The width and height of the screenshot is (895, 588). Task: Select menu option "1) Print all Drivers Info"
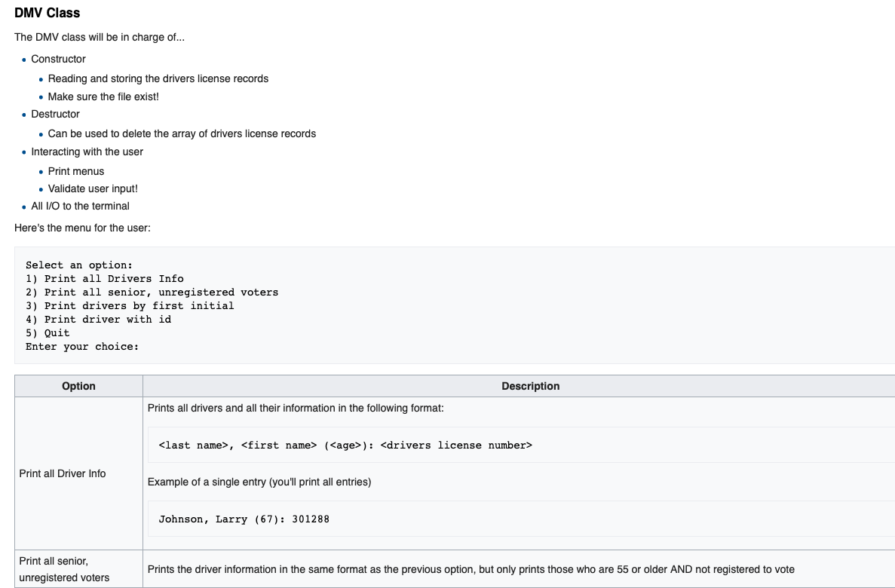104,278
